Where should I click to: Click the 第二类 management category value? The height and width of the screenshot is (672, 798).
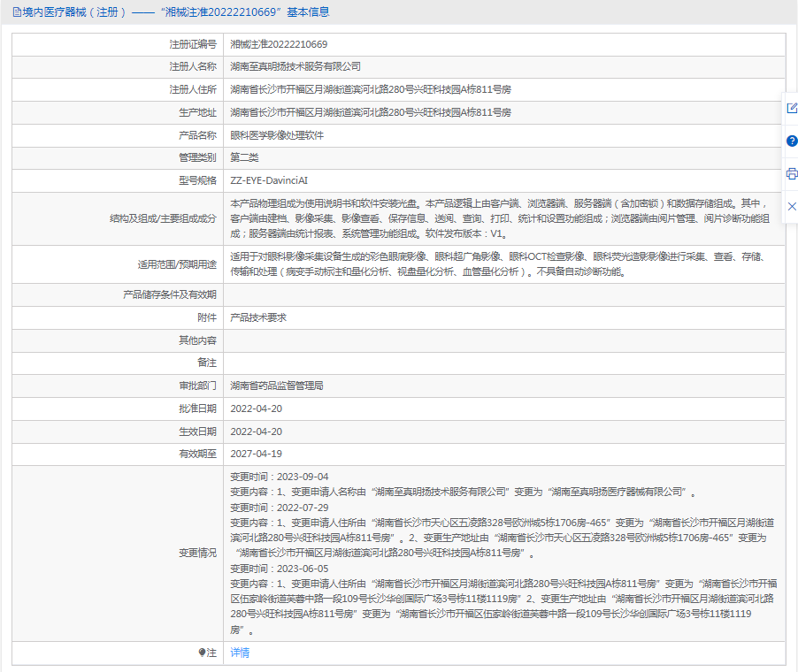point(244,157)
